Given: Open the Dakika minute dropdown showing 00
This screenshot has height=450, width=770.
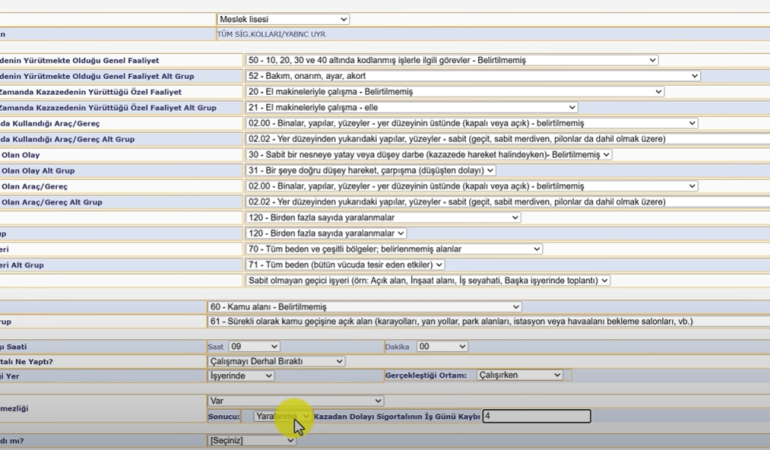Looking at the screenshot, I should [x=442, y=346].
